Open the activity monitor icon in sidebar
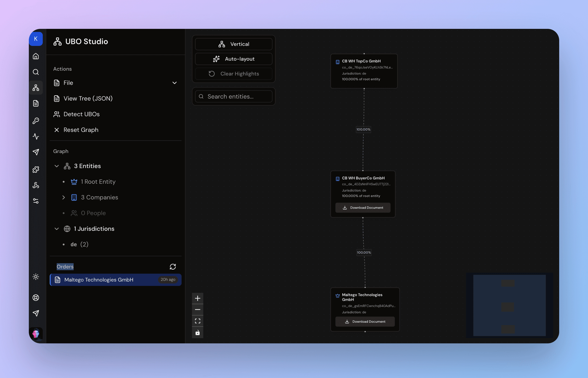Viewport: 588px width, 378px height. tap(36, 137)
